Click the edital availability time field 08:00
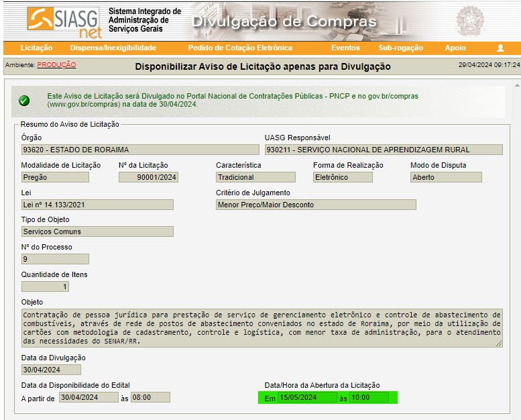521x420 pixels. 150,397
